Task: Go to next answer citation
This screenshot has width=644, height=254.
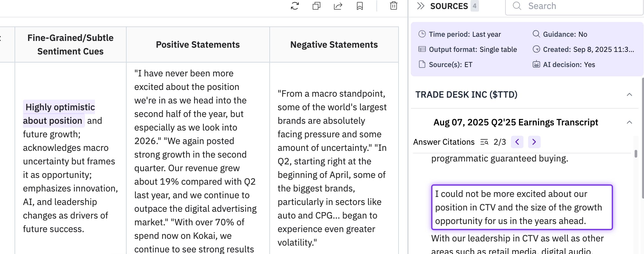Action: pyautogui.click(x=534, y=142)
